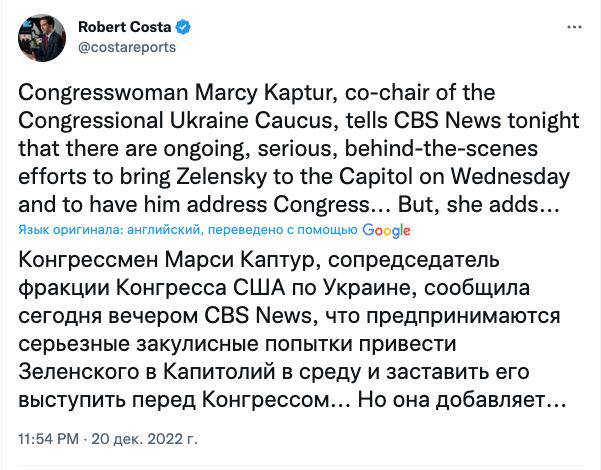Screen dimensions: 601x470
Task: Click "CBS News" in the English tweet text
Action: pyautogui.click(x=436, y=122)
